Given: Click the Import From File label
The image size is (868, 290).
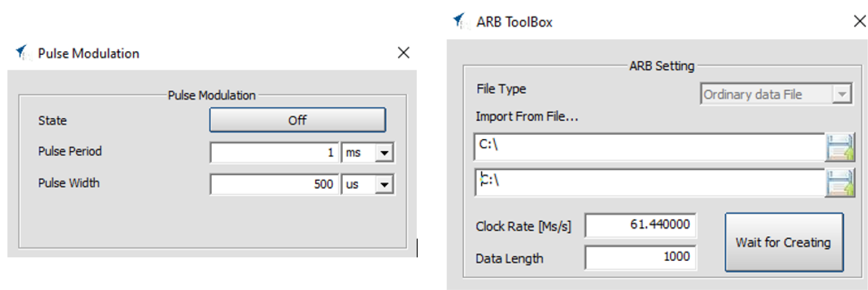Looking at the screenshot, I should point(526,117).
